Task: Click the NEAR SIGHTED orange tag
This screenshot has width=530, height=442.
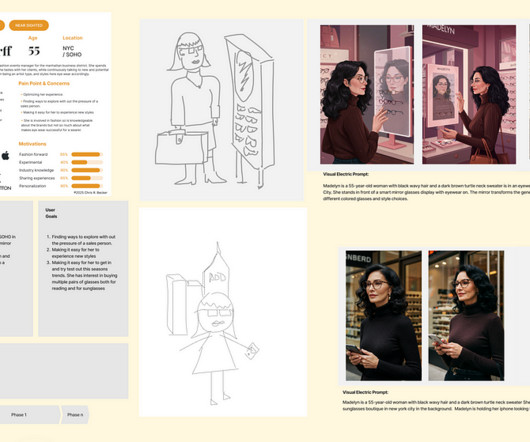Action: pos(29,25)
